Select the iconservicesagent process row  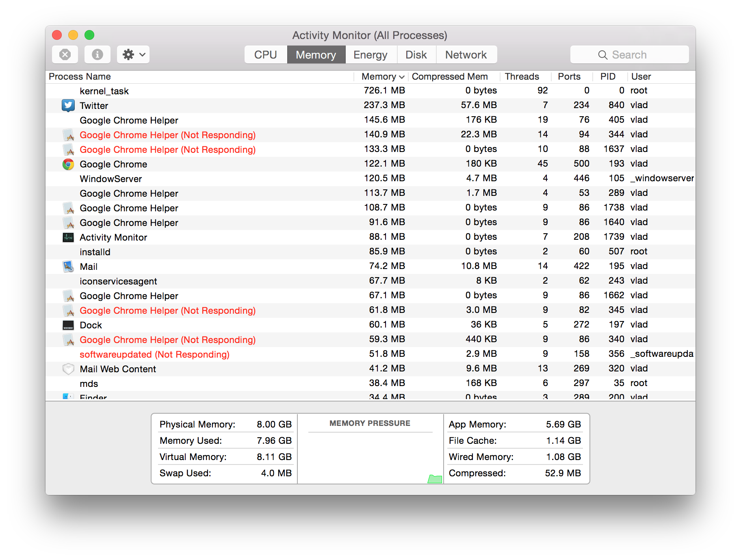pyautogui.click(x=370, y=281)
